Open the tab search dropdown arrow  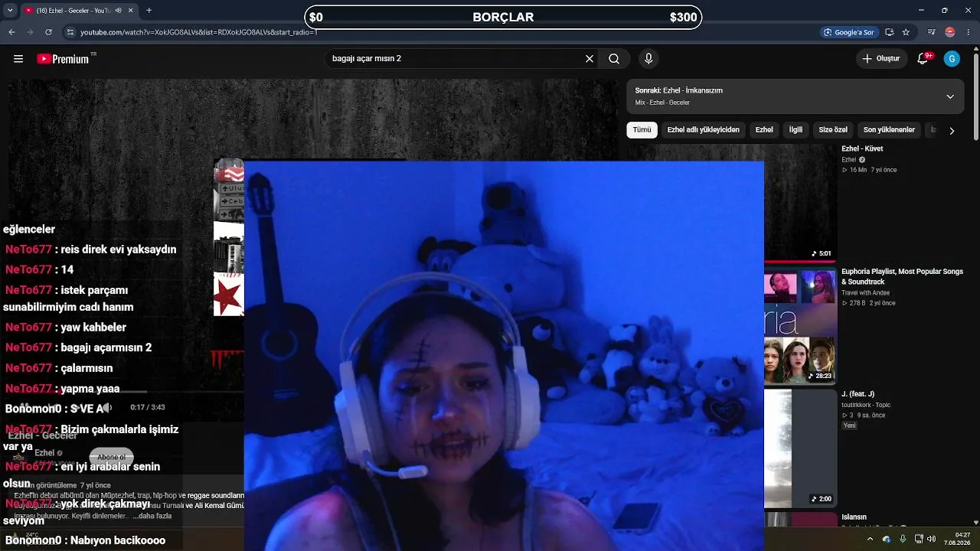pos(10,11)
